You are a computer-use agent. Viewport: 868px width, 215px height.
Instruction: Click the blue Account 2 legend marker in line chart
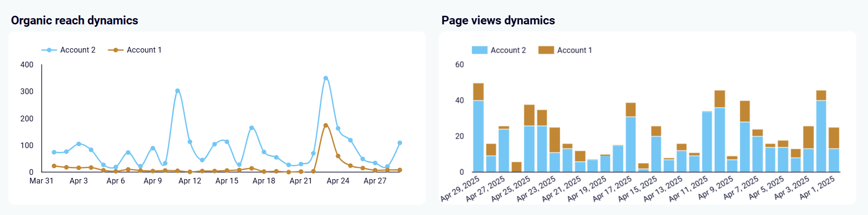click(x=49, y=50)
